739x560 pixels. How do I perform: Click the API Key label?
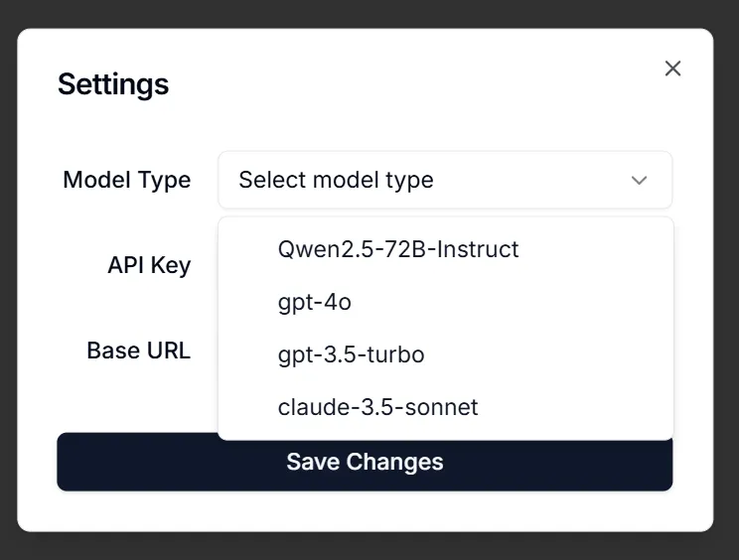tap(149, 265)
